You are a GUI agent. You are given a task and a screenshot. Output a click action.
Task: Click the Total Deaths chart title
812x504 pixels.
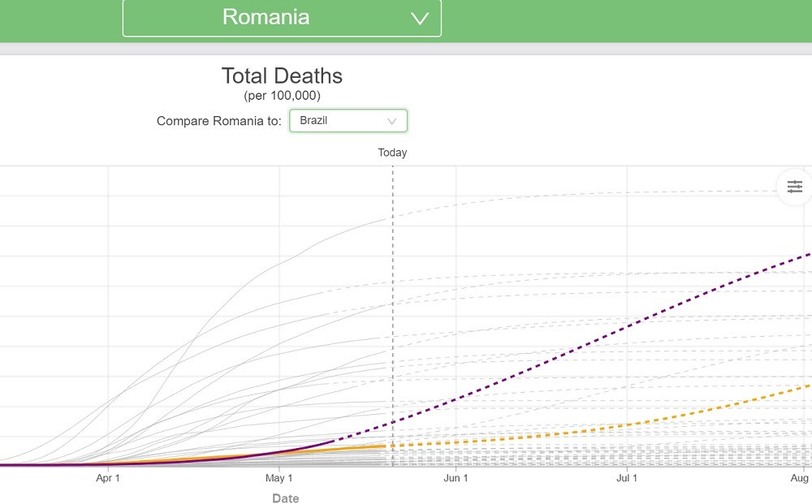(282, 76)
